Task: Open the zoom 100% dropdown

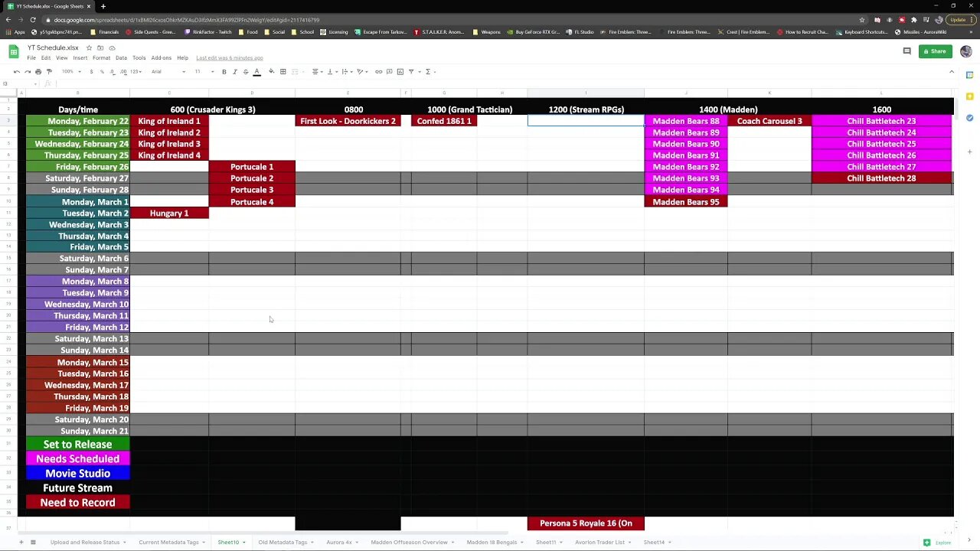Action: (71, 71)
